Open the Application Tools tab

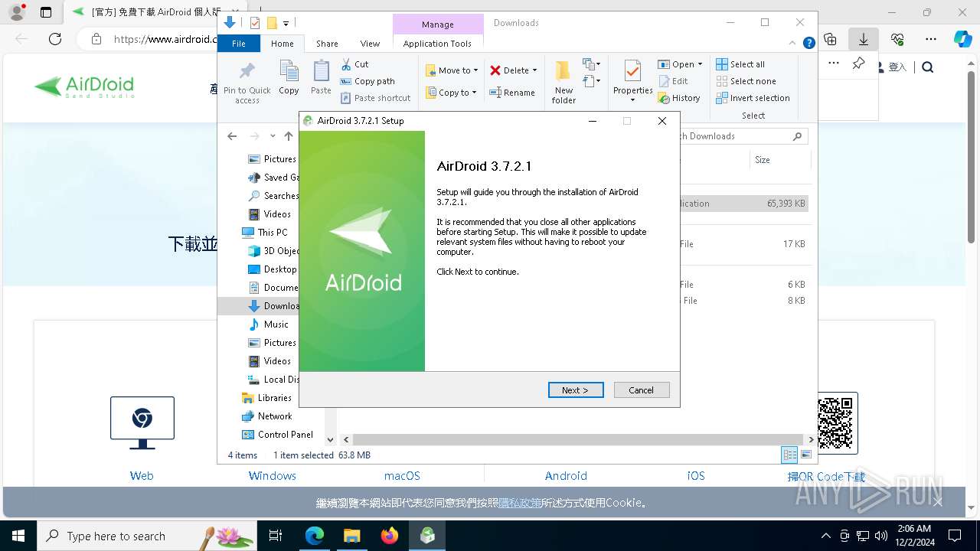pos(437,44)
